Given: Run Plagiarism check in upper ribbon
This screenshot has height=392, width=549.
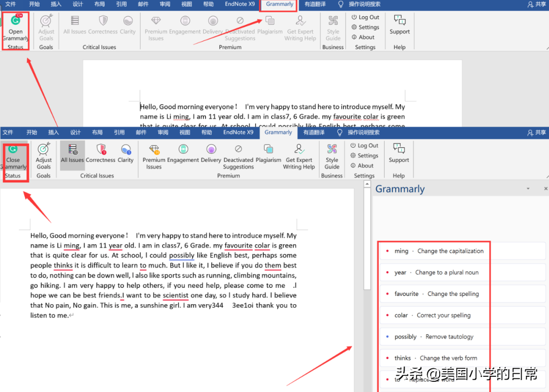Looking at the screenshot, I should (x=270, y=25).
